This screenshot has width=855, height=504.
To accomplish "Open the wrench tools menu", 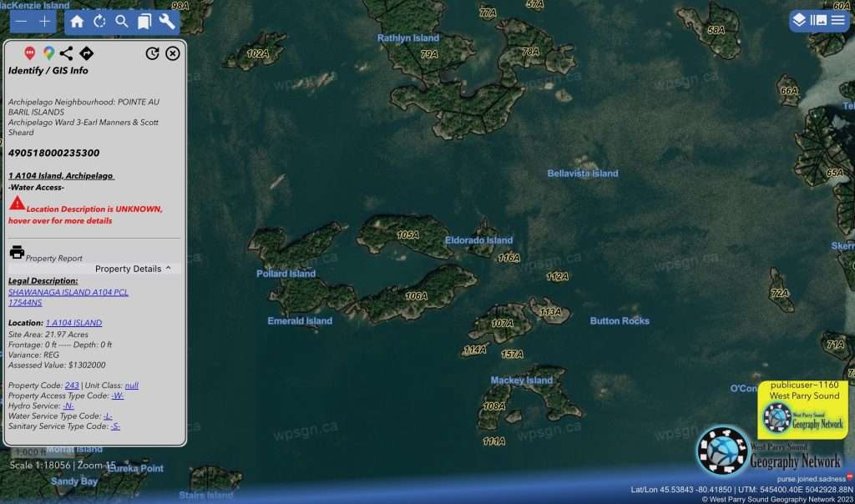I will (167, 22).
